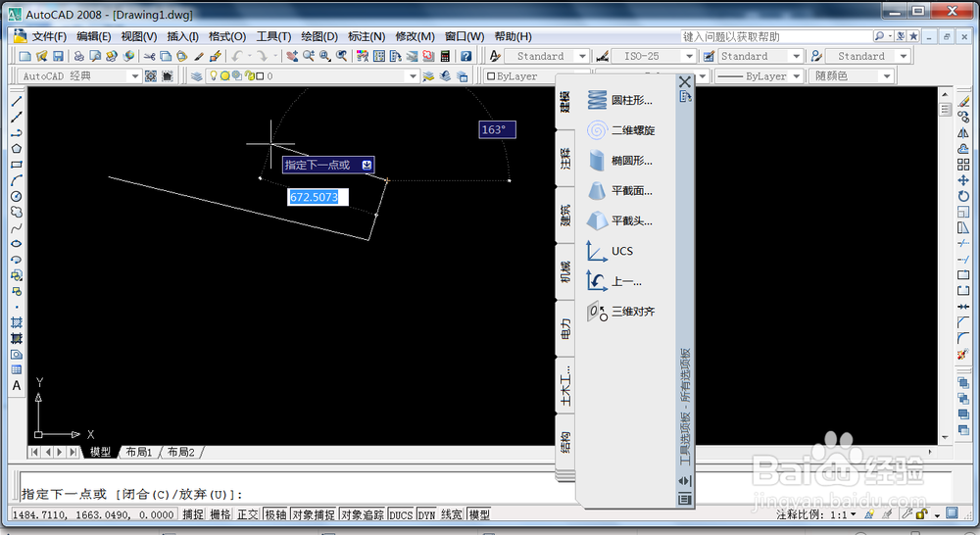Select the Hatch tool
The height and width of the screenshot is (535, 980).
17,322
